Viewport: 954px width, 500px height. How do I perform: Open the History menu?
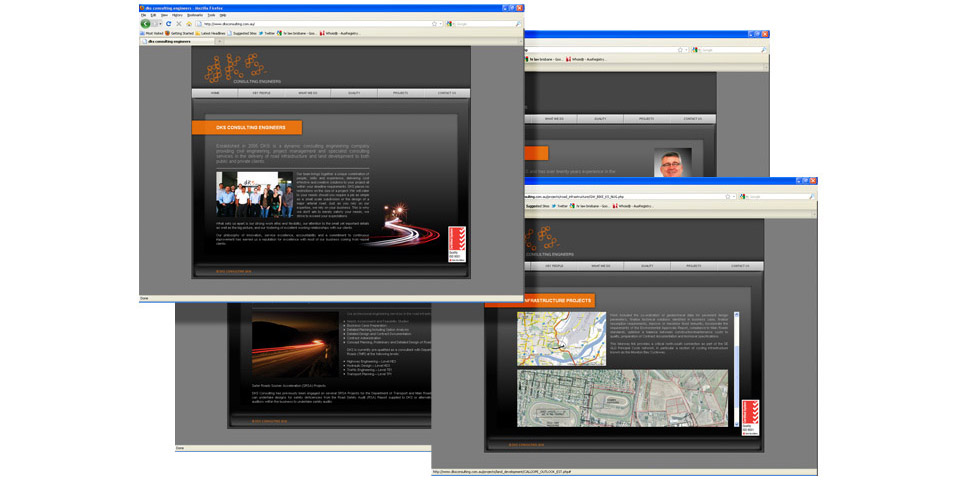coord(177,15)
